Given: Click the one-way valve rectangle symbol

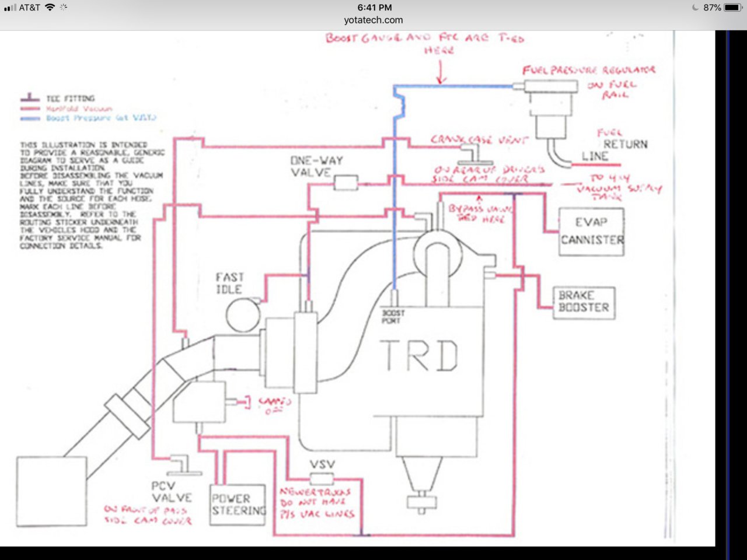Looking at the screenshot, I should (345, 184).
